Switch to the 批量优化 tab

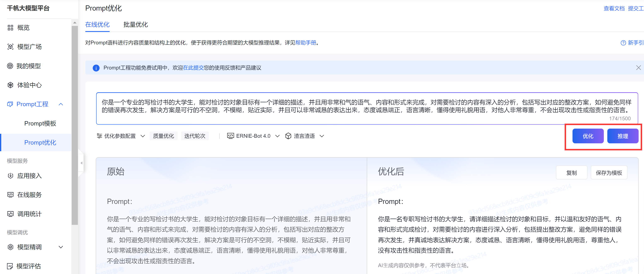pyautogui.click(x=136, y=24)
